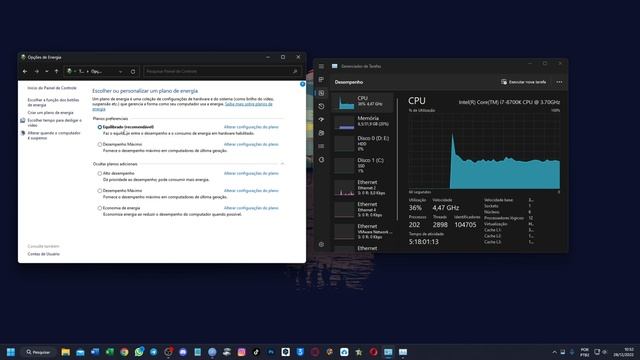The image size is (640, 360).
Task: Select Memória in performance list
Action: [363, 122]
